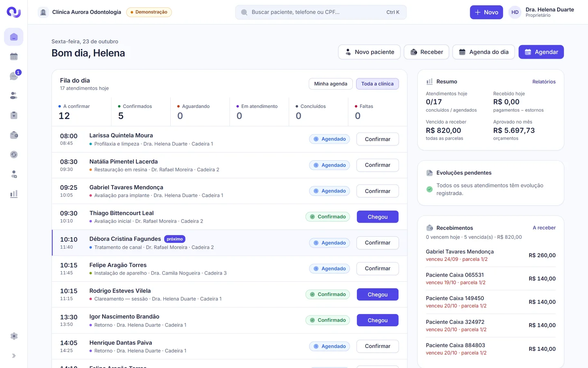Click the Evoluções pendentes document icon

(430, 173)
